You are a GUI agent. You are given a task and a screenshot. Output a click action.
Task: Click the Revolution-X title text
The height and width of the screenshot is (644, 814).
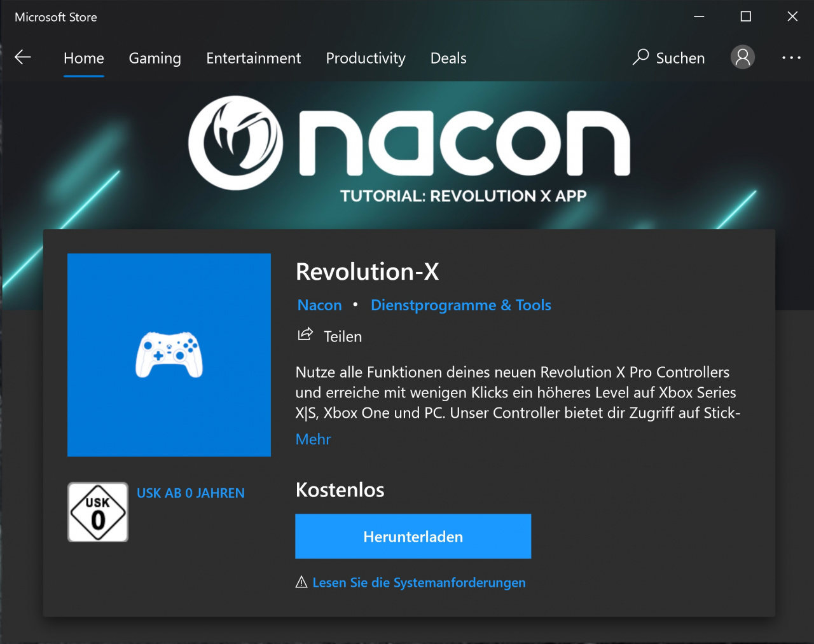(x=368, y=272)
